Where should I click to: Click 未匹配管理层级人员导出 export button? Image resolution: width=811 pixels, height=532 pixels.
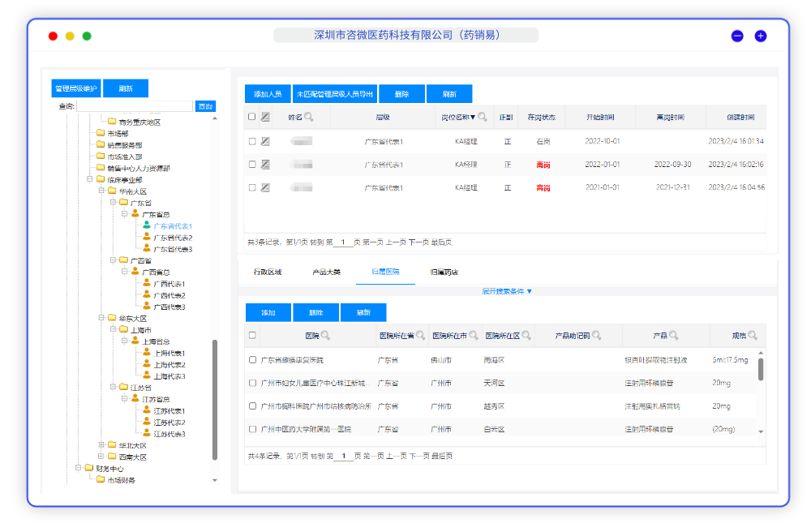[x=335, y=94]
